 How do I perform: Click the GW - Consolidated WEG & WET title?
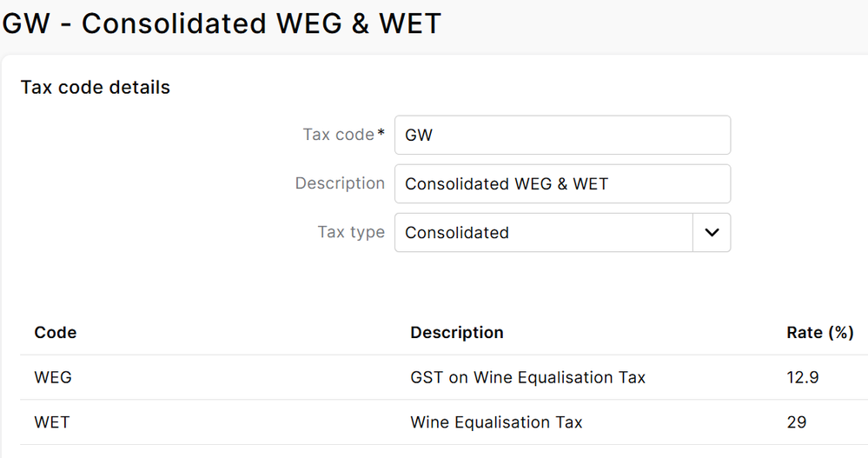pos(222,23)
